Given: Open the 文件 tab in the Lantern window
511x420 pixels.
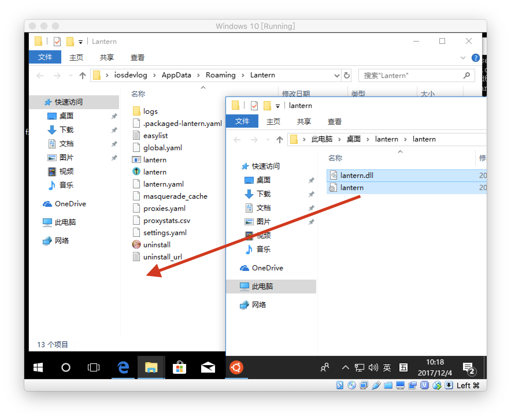Looking at the screenshot, I should pos(45,57).
